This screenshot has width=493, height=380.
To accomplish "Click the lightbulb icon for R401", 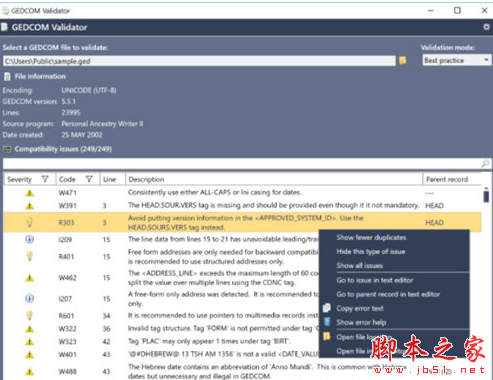I will 29,256.
